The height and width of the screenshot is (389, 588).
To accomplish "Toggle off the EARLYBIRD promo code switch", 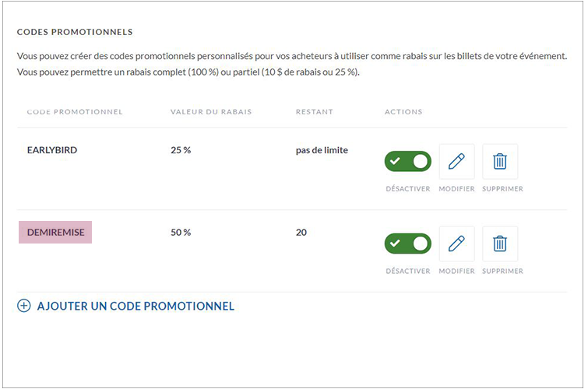I will [x=407, y=162].
